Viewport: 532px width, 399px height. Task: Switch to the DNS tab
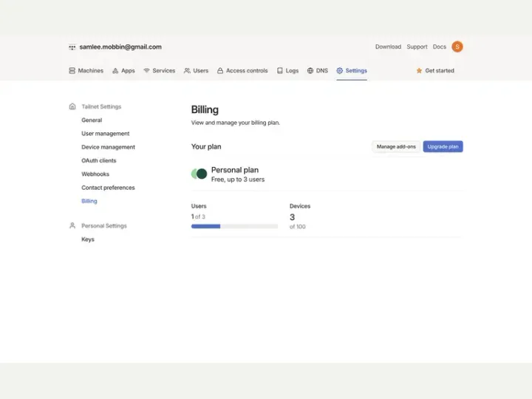(x=318, y=71)
